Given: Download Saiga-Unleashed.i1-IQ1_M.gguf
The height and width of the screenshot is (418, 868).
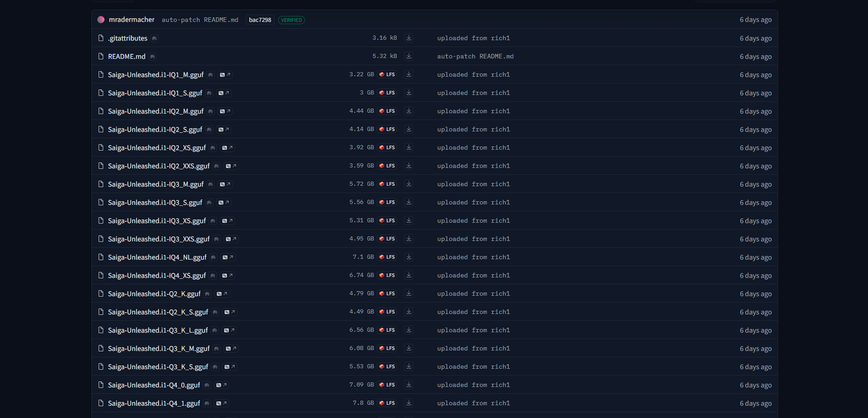Looking at the screenshot, I should click(x=409, y=74).
